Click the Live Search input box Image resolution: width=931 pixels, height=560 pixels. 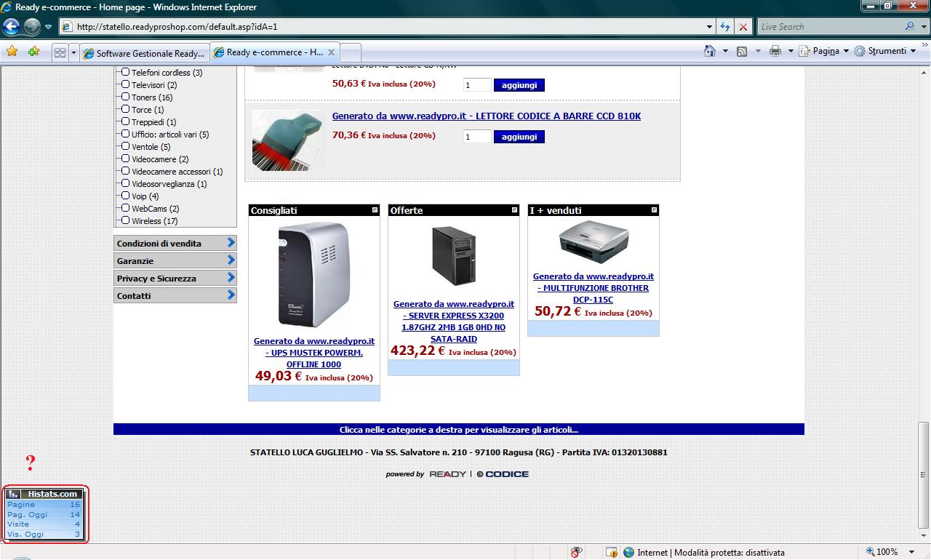click(829, 27)
